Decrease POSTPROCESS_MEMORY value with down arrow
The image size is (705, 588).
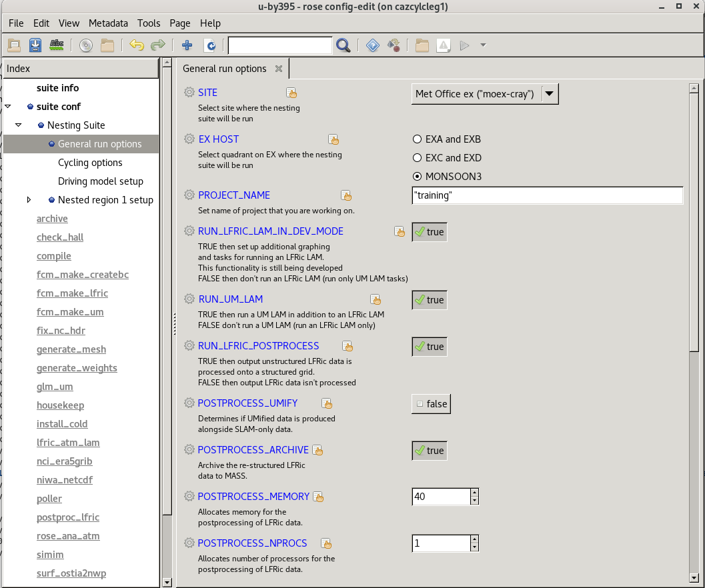(x=474, y=501)
